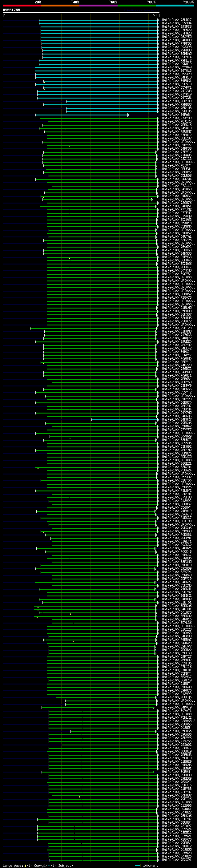The image size is (197, 868).
Task: Select the label UniRef100_A4SAL3
Action: (x=177, y=128)
